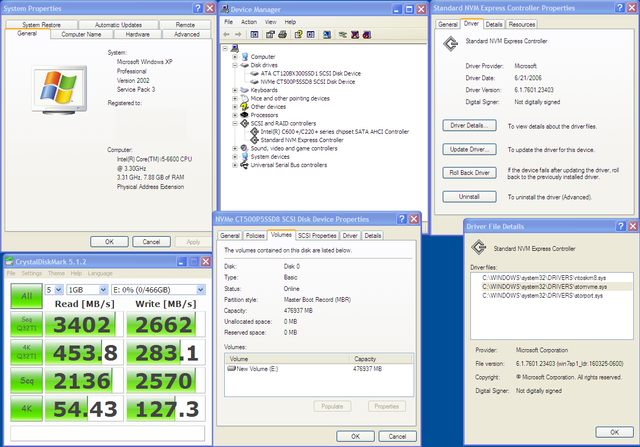Click the Back arrow in Device Manager toolbar
This screenshot has height=447, width=640.
[x=227, y=35]
